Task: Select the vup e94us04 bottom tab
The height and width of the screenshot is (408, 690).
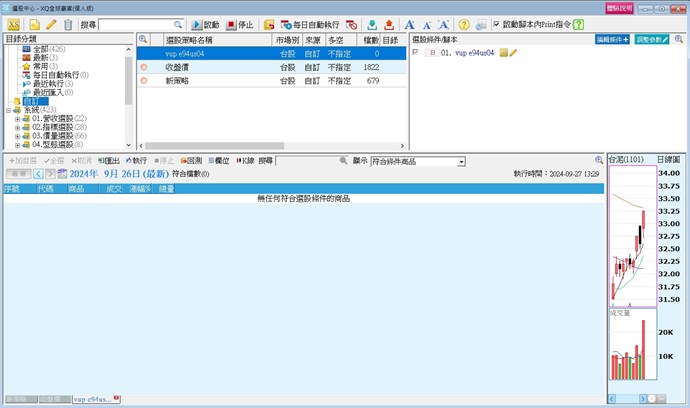Action: point(93,399)
